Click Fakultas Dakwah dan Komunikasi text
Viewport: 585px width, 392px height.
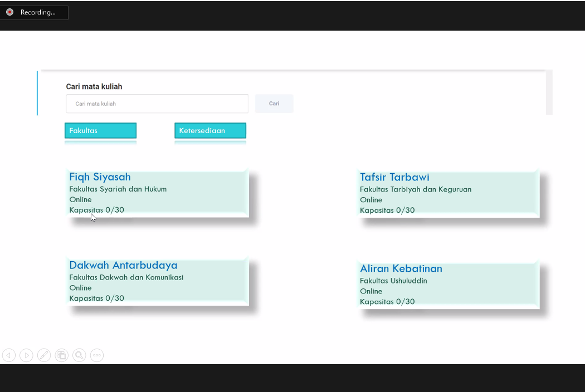pyautogui.click(x=126, y=277)
